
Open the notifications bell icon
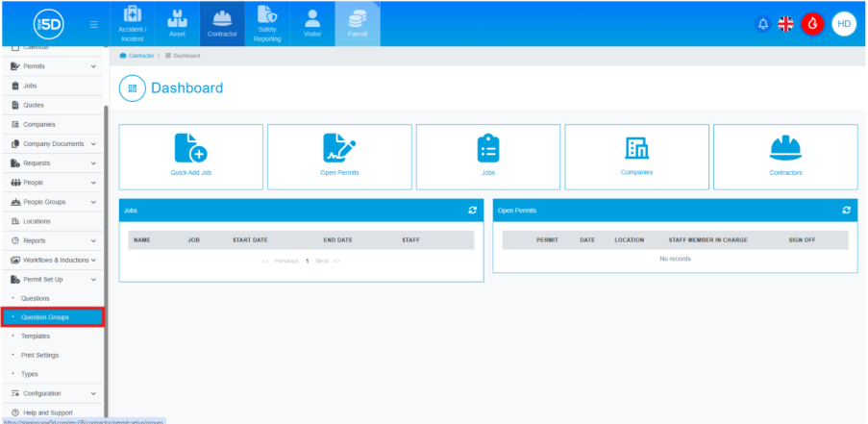[763, 24]
